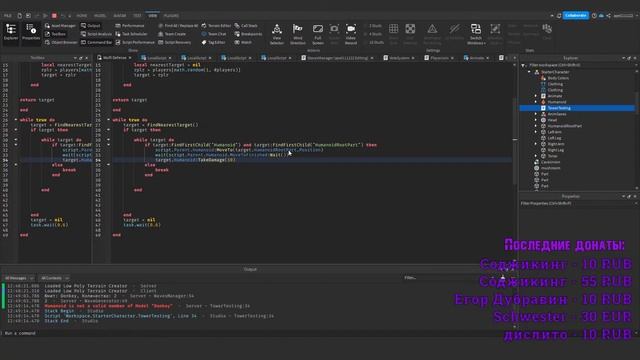Click the blue Collaborate button
This screenshot has height=360, width=640.
click(576, 16)
